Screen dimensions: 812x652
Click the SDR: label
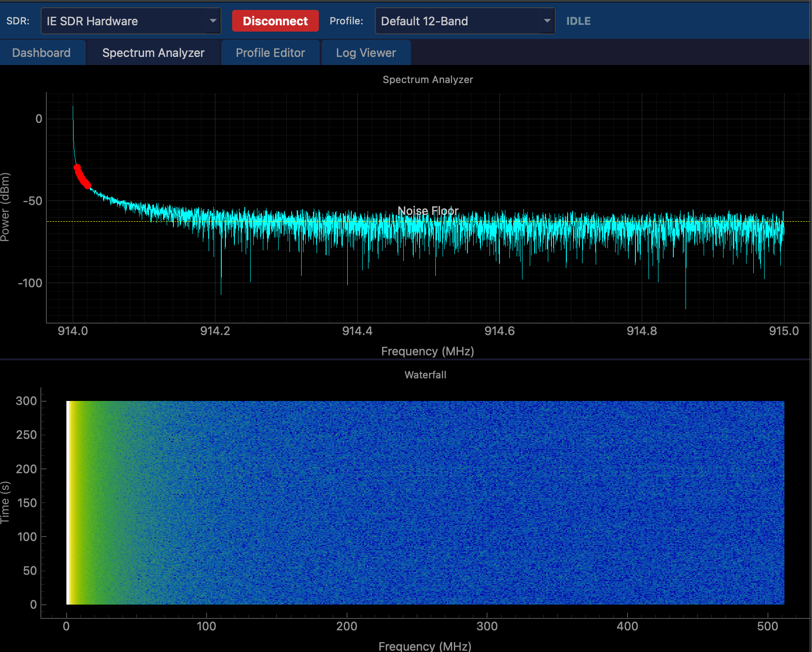pos(18,20)
